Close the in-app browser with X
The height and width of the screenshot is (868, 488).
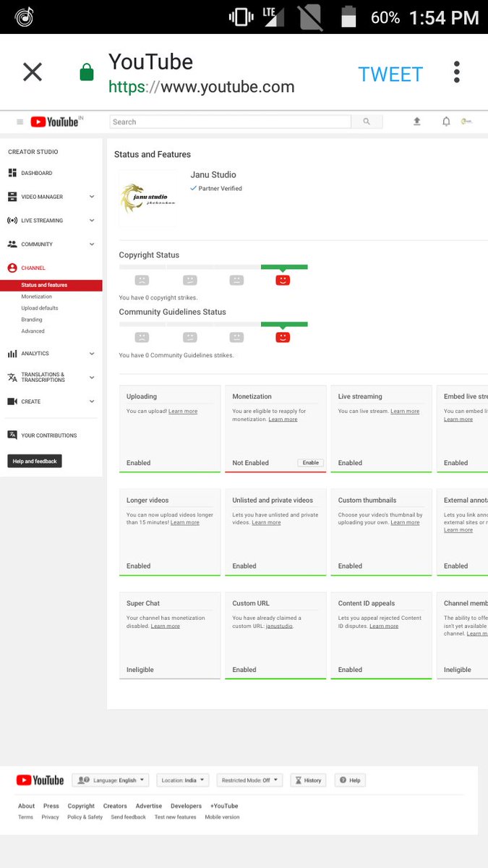click(33, 72)
